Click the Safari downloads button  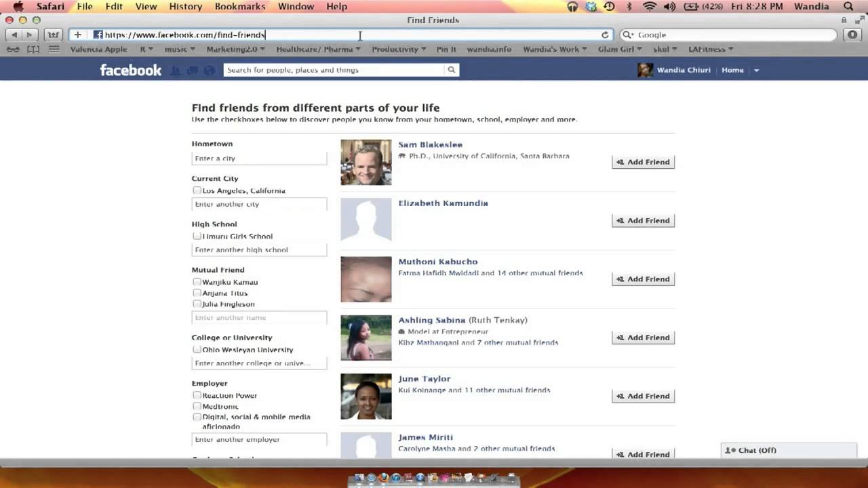[x=852, y=35]
